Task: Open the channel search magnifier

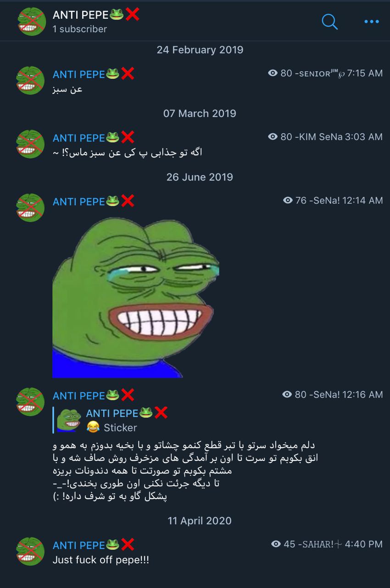Action: [x=329, y=22]
